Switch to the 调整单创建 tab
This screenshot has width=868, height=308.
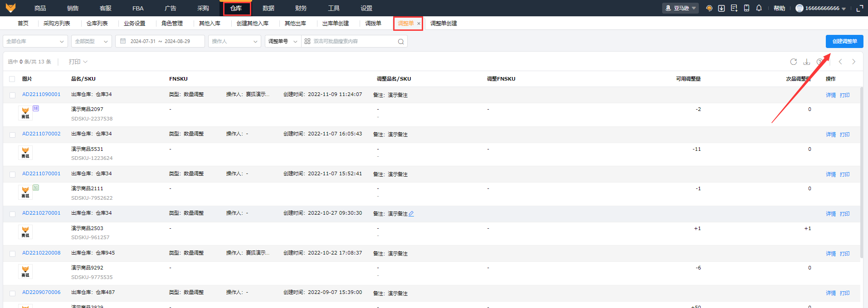(x=444, y=24)
